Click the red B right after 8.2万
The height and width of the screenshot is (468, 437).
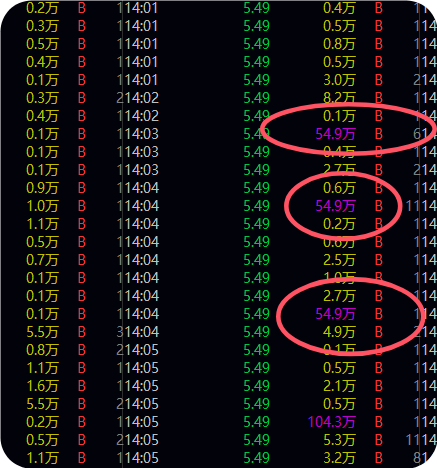379,98
